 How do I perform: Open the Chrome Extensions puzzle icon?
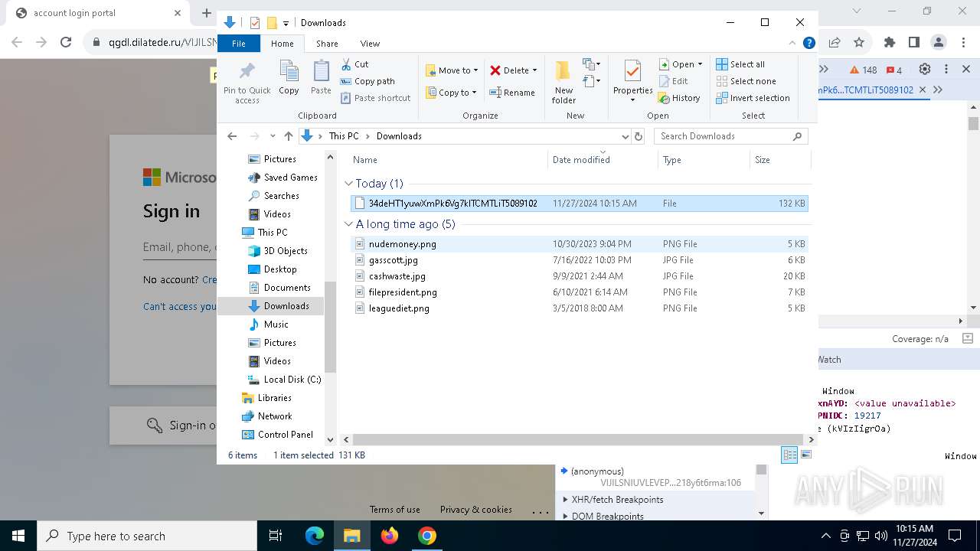pos(889,42)
